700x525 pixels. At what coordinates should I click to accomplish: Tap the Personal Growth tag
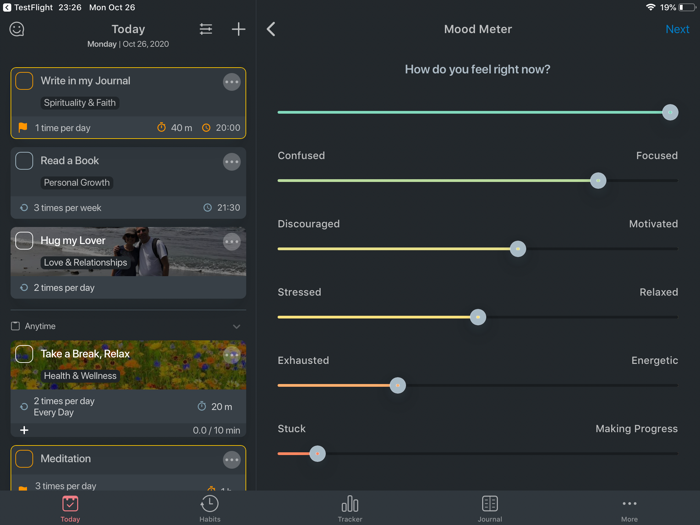click(77, 183)
